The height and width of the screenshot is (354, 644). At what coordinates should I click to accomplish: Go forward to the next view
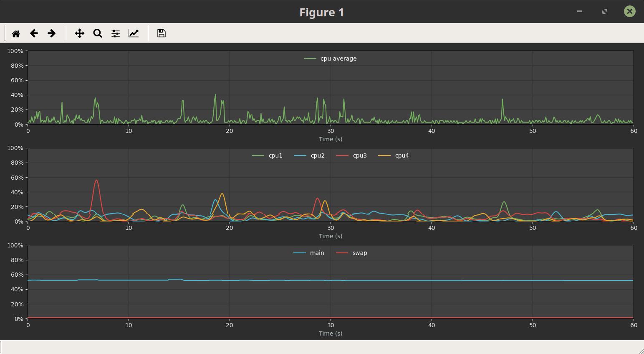[x=52, y=33]
